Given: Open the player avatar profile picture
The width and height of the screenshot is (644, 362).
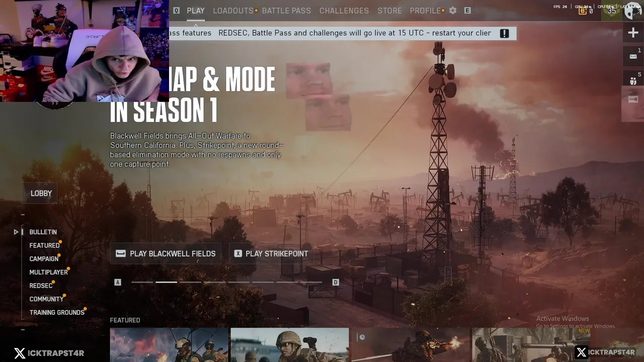Looking at the screenshot, I should (633, 11).
